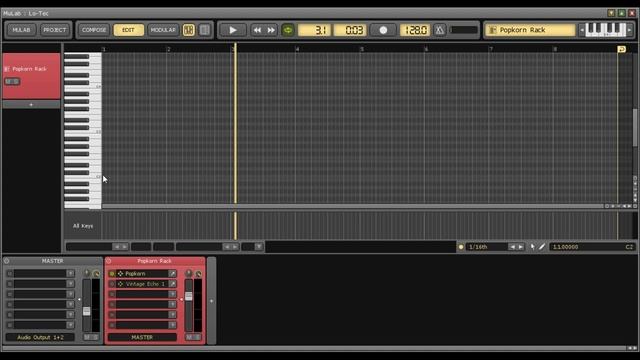Screen dimensions: 640x360
Task: Click the MASTER rack volume fader
Action: pos(87,311)
